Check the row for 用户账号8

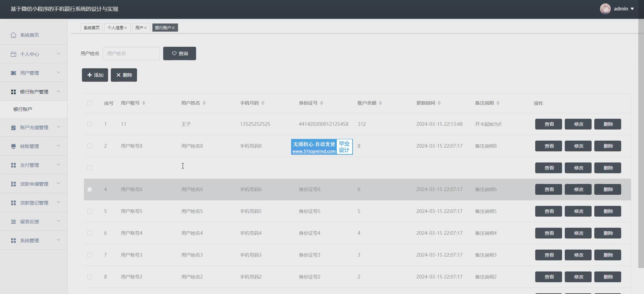click(x=90, y=146)
